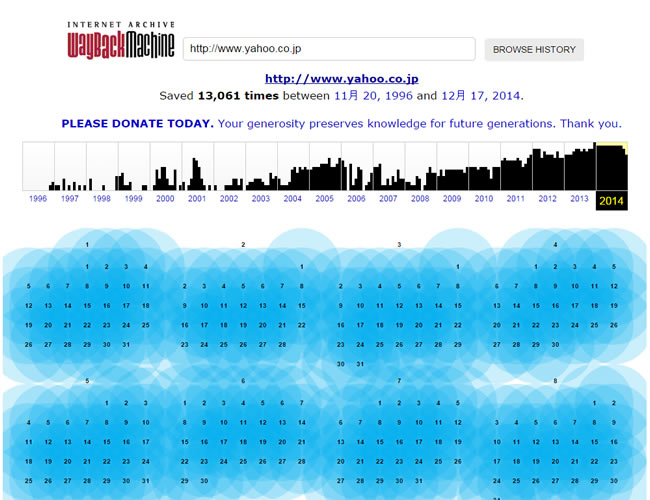650x500 pixels.
Task: Select year 1999 on timeline
Action: pos(133,199)
